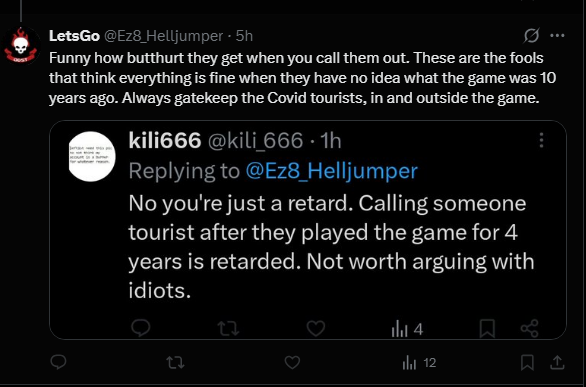Repost the quoted kili666 tweet
The width and height of the screenshot is (586, 387).
click(x=228, y=329)
